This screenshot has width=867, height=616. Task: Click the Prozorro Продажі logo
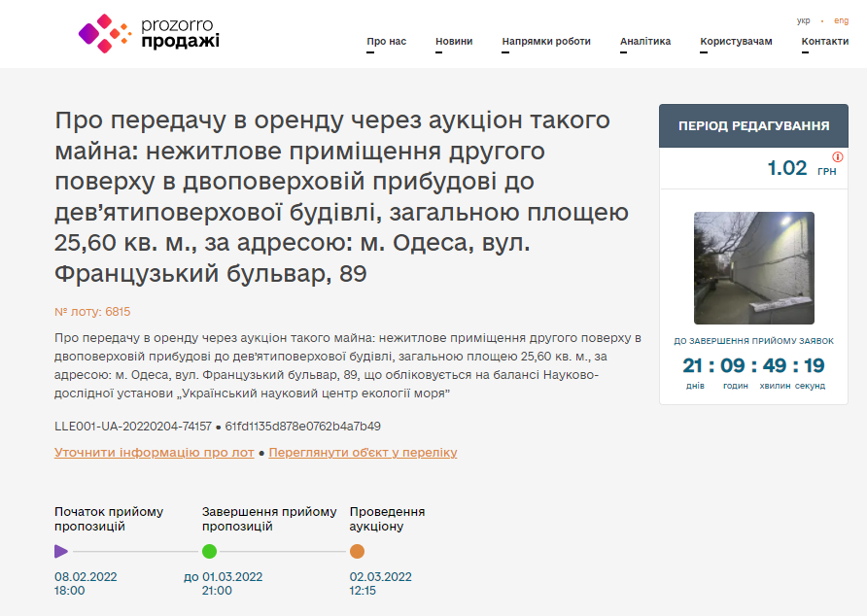(153, 33)
